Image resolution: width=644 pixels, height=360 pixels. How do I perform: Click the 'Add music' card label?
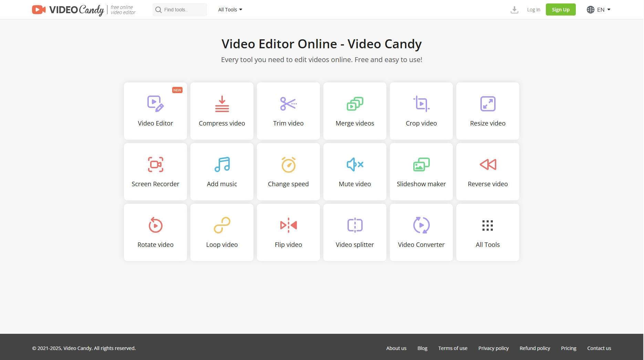(x=222, y=184)
